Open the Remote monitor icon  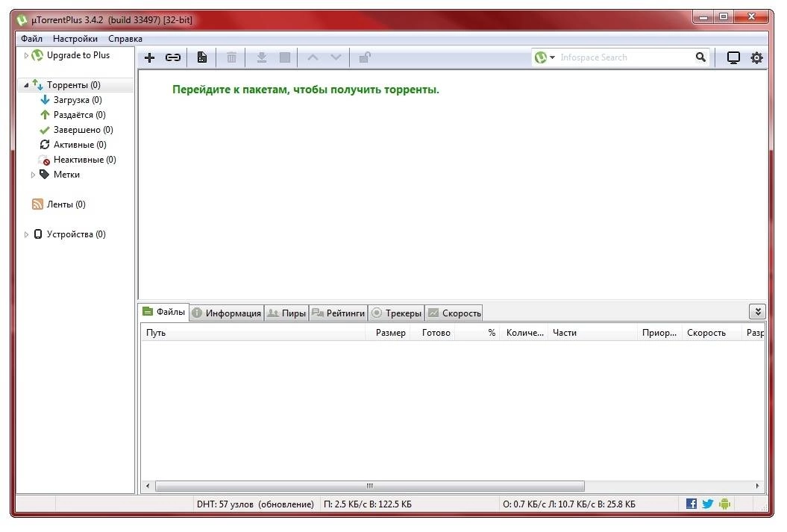[x=733, y=57]
